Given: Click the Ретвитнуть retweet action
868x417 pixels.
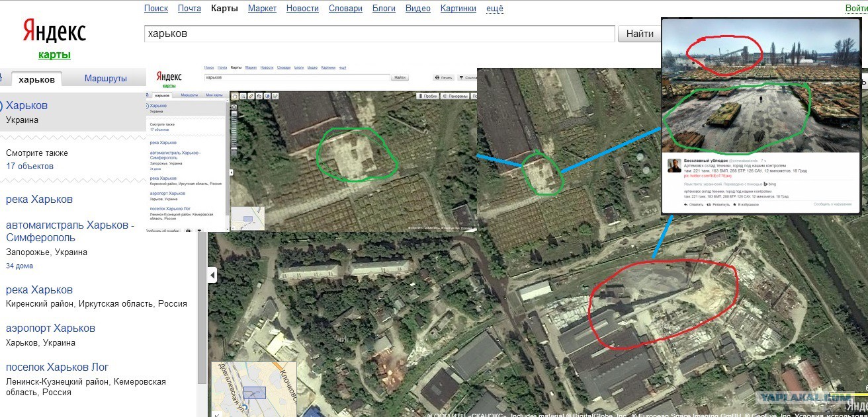Looking at the screenshot, I should pos(718,204).
